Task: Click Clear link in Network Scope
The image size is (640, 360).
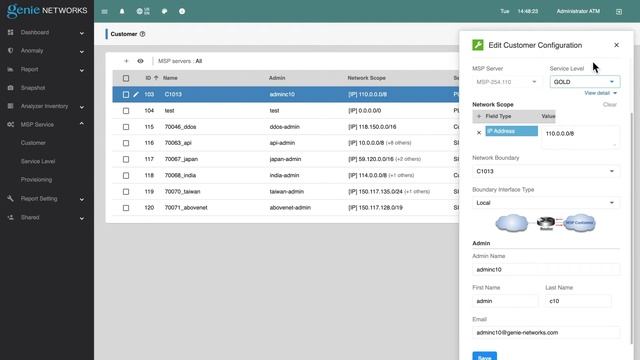Action: 610,104
